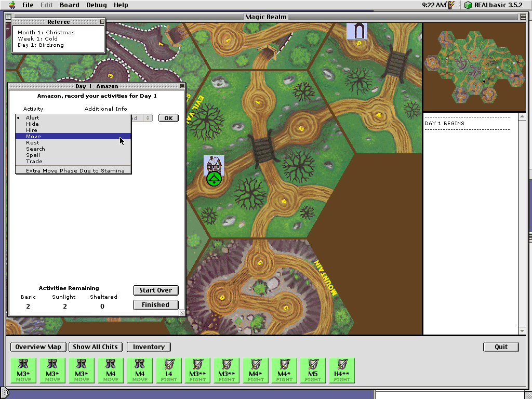Image resolution: width=532 pixels, height=399 pixels.
Task: Click the green Amazon character token
Action: coord(214,179)
